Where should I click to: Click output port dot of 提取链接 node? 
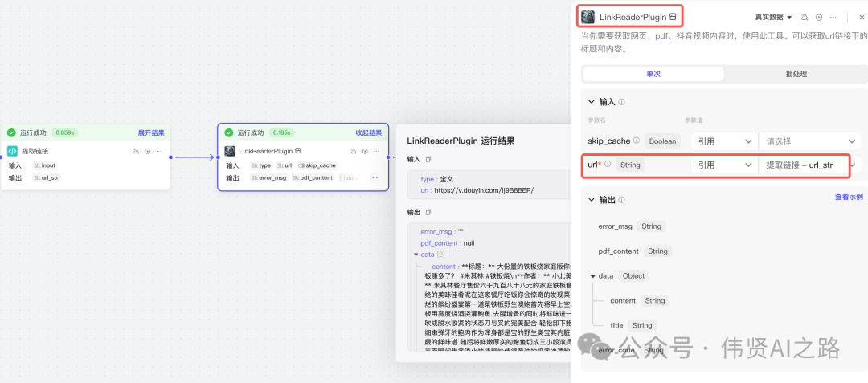(170, 157)
